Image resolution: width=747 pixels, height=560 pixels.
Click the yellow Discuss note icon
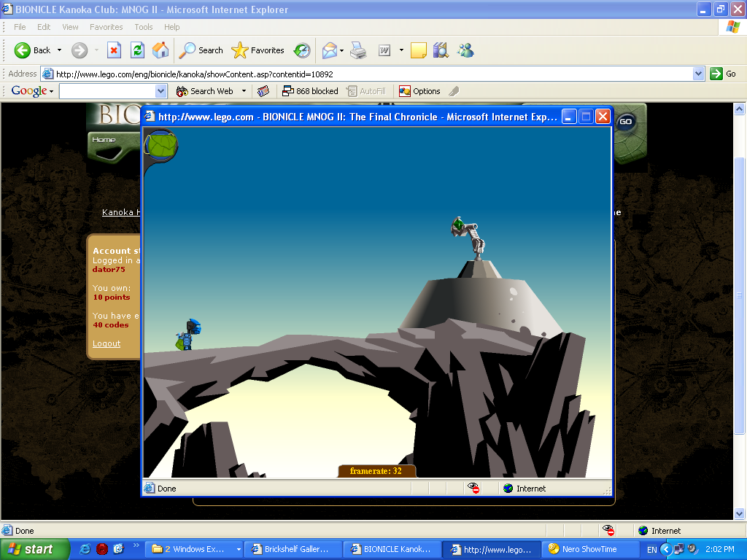click(x=418, y=50)
